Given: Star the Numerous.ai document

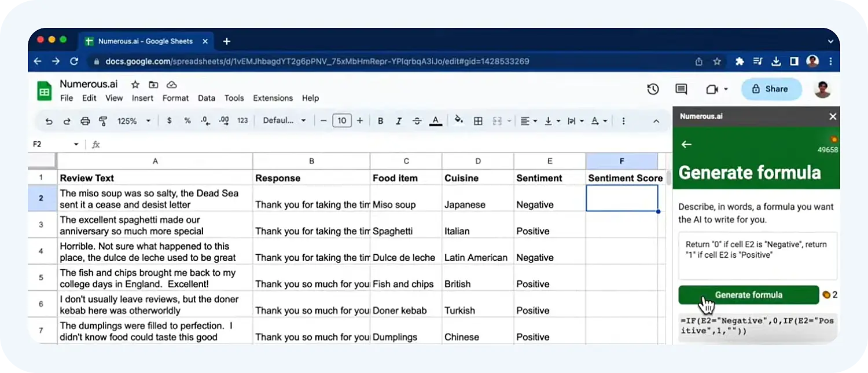Looking at the screenshot, I should (135, 85).
